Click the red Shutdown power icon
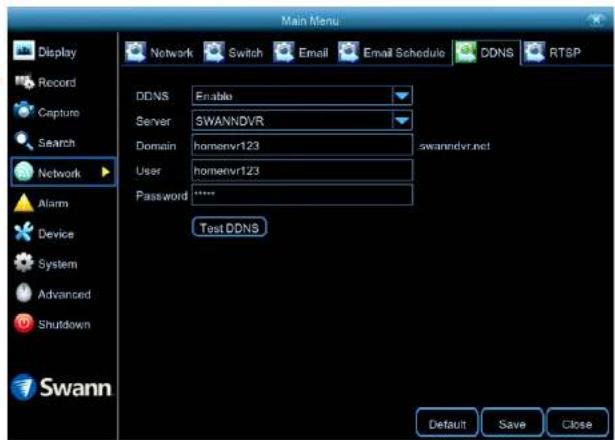Image resolution: width=615 pixels, height=440 pixels. (x=24, y=324)
